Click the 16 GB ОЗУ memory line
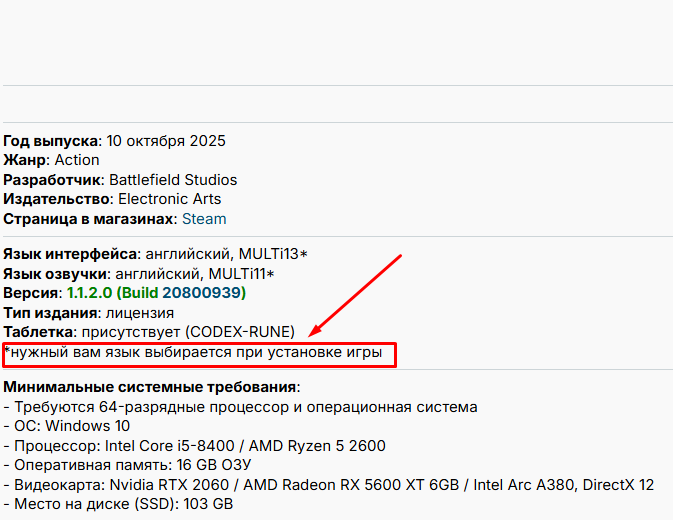Screen dimensions: 673x520 (x=127, y=465)
